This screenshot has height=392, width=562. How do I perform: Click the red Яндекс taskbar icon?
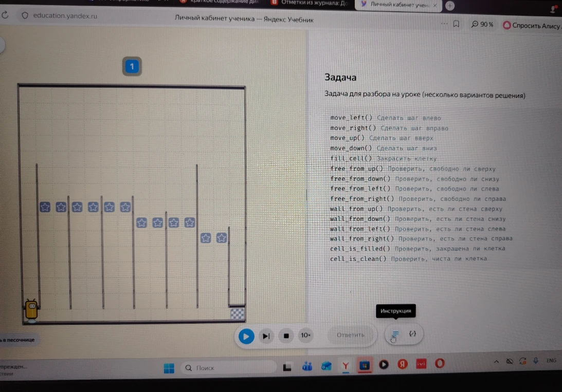403,364
